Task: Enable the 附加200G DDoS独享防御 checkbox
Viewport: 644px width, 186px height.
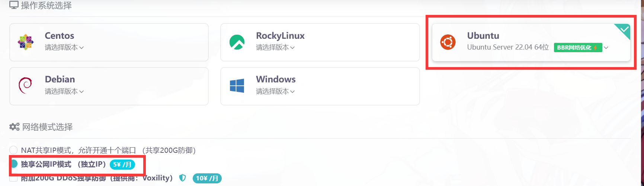Action: point(14,178)
